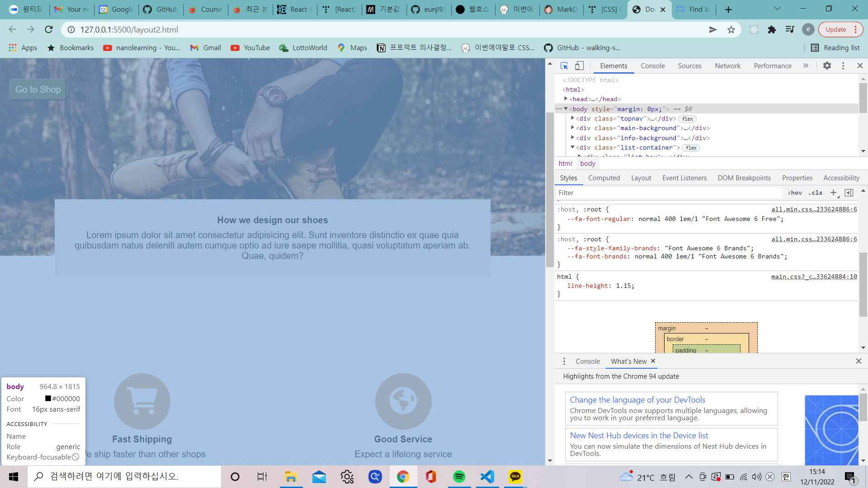Open File Explorer from taskbar
Image resolution: width=868 pixels, height=488 pixels.
tap(291, 477)
